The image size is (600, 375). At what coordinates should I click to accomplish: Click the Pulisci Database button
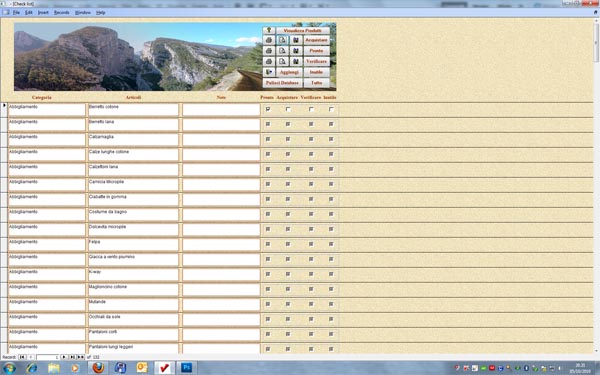(282, 83)
